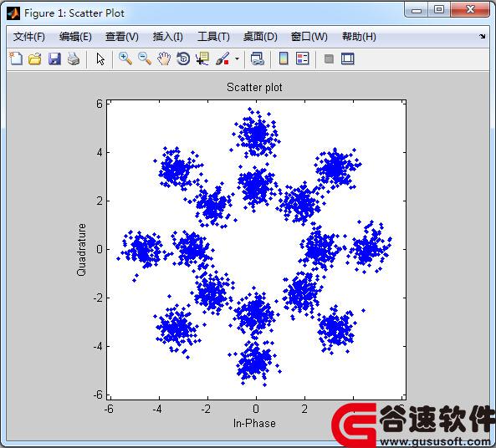This screenshot has width=496, height=448.
Task: Click the y-axis tick label -6
Action: pyautogui.click(x=98, y=395)
